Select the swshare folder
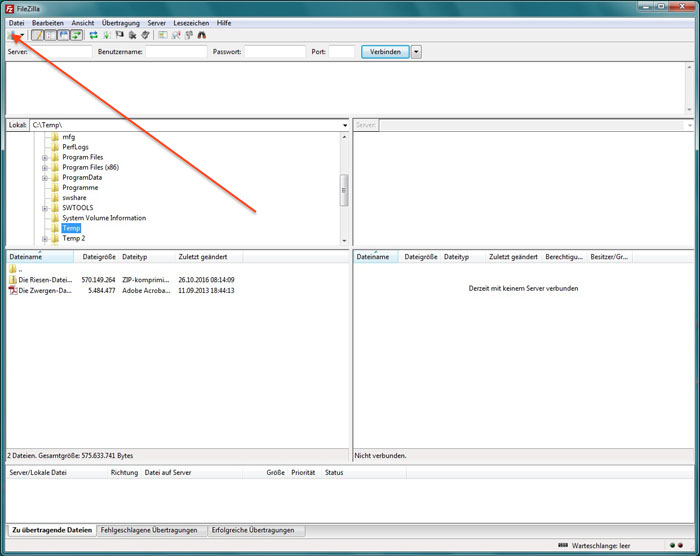Screen dimensions: 700x556 [74, 198]
